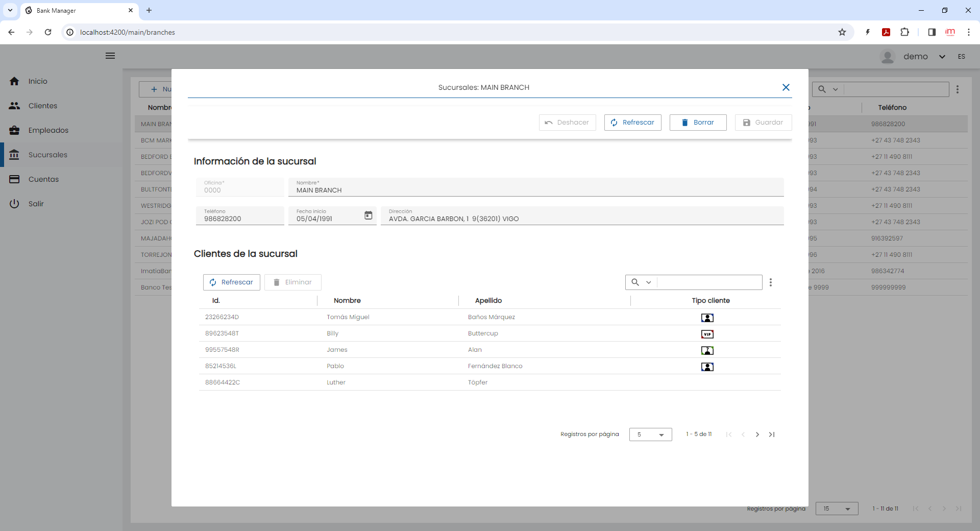Click the Teléfono field in the branch form
This screenshot has height=531, width=980.
[240, 215]
